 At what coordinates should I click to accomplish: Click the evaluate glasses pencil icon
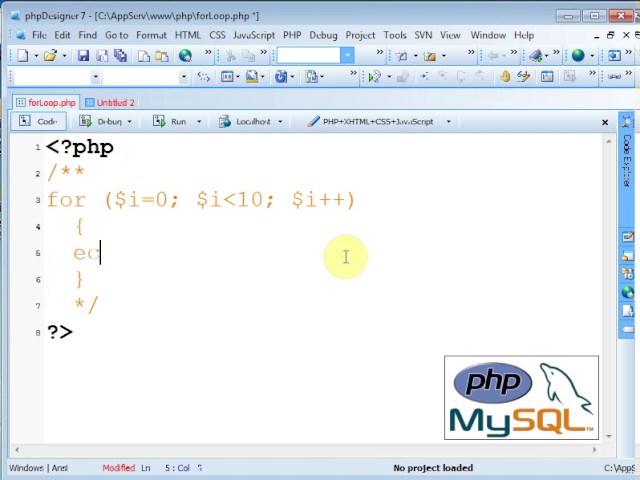click(x=524, y=76)
